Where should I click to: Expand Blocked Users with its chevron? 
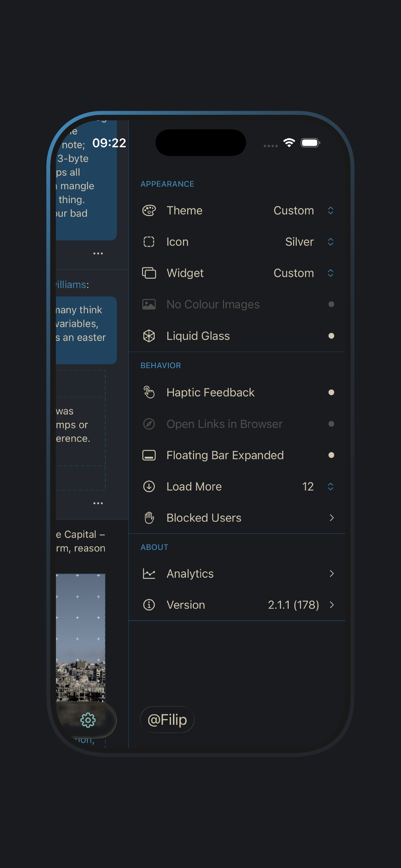point(332,518)
